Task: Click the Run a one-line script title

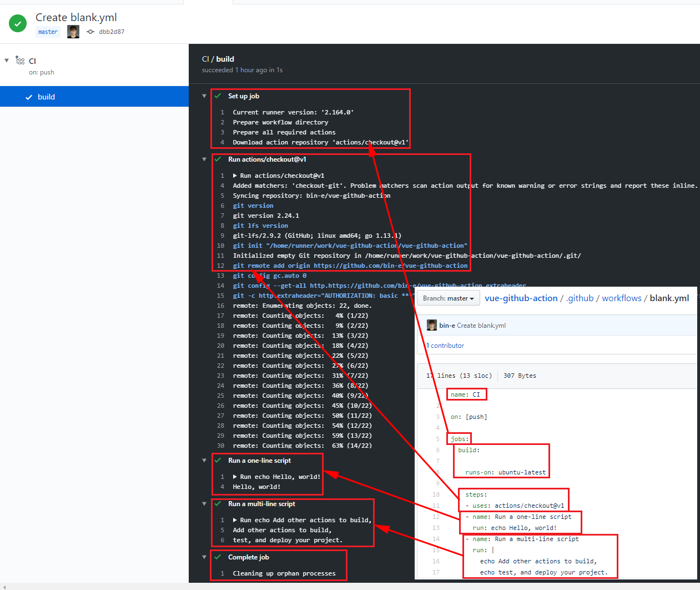Action: (259, 461)
